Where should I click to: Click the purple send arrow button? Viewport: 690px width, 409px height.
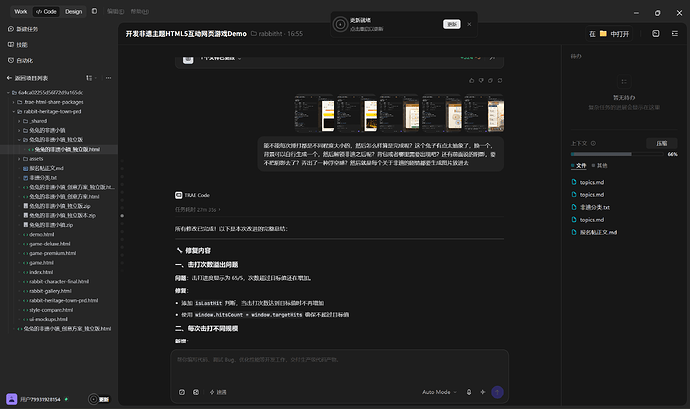coord(497,392)
